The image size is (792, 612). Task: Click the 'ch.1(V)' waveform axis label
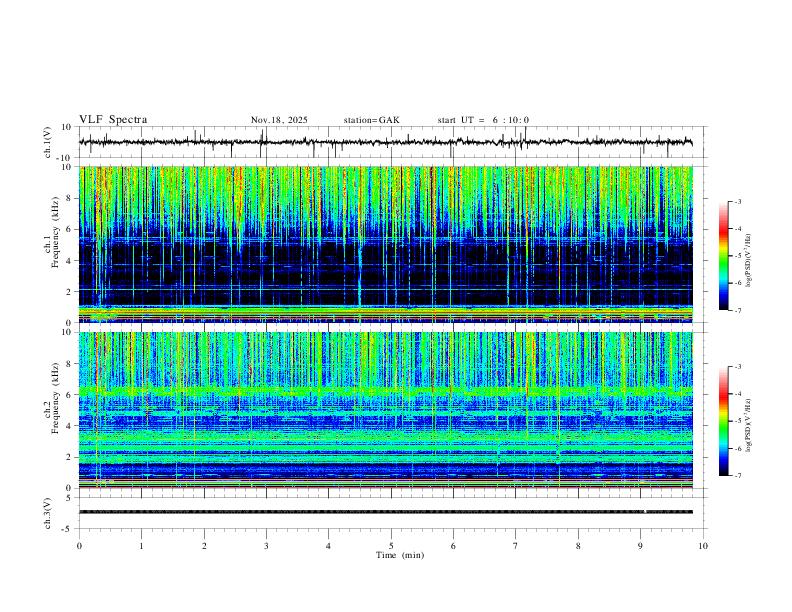pos(48,142)
